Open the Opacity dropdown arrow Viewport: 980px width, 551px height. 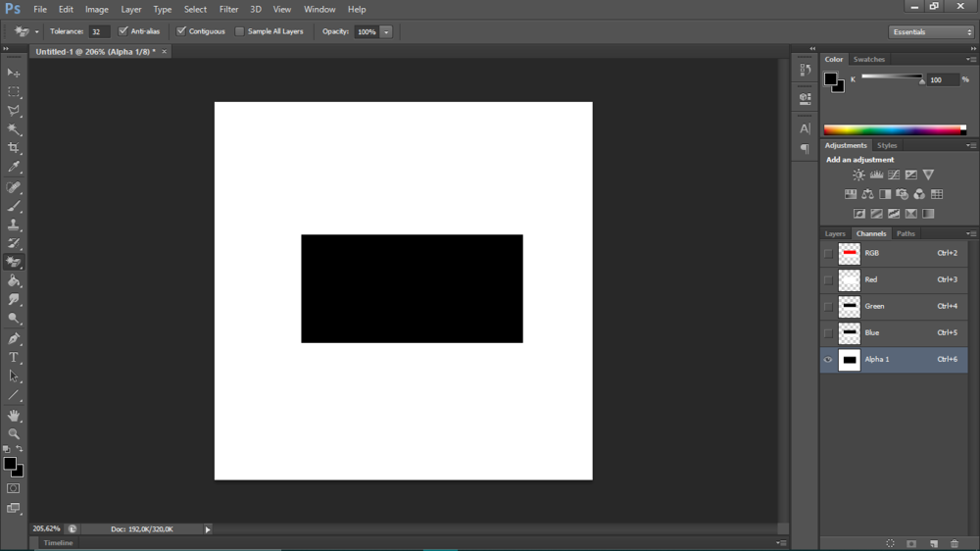(x=386, y=32)
